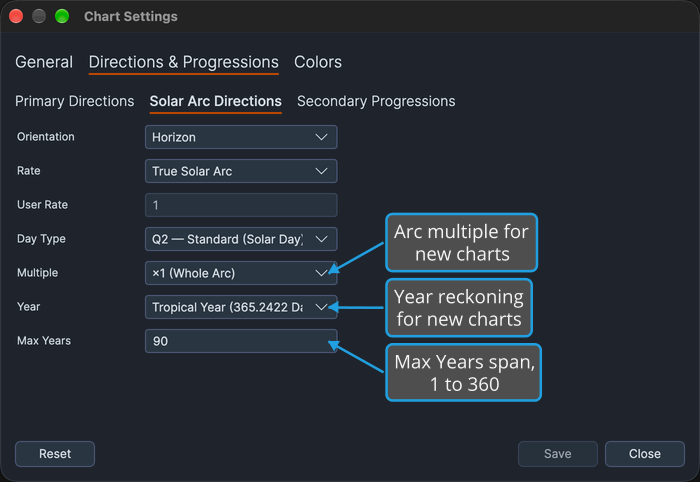Switch to the Colors tab
The width and height of the screenshot is (700, 482).
click(x=318, y=62)
